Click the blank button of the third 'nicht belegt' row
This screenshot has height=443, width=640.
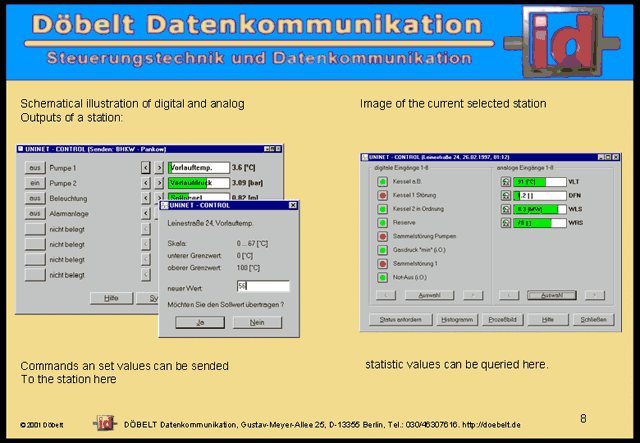[x=35, y=259]
